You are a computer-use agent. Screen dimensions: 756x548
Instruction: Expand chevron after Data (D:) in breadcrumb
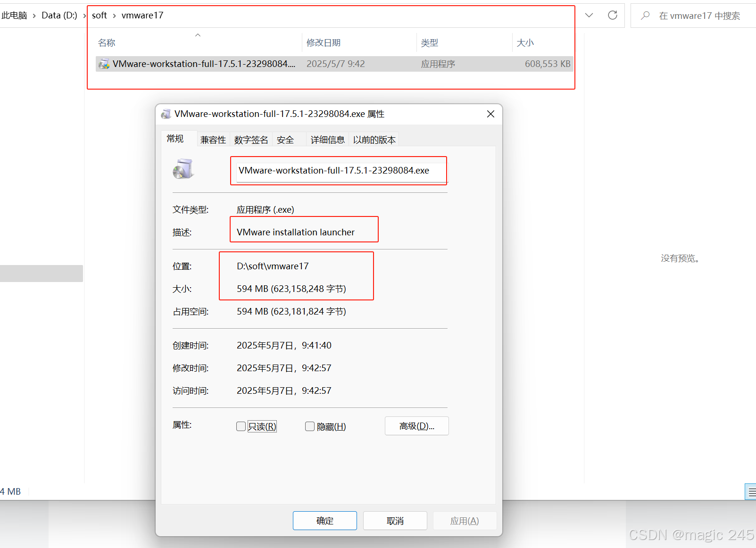click(84, 16)
